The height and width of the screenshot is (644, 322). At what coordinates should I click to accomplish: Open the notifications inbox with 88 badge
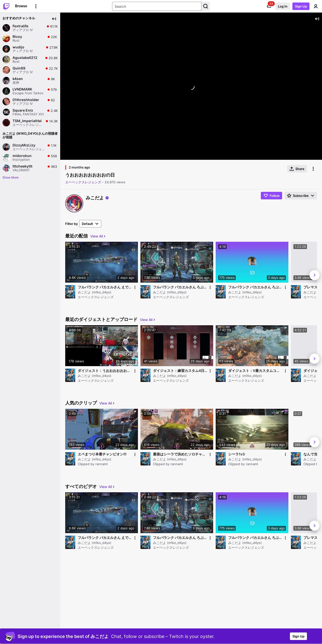(x=269, y=6)
